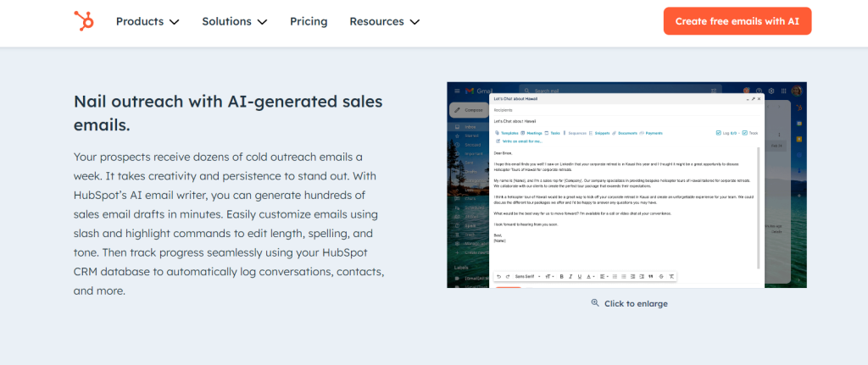Expand the Resources dropdown menu

click(x=384, y=21)
